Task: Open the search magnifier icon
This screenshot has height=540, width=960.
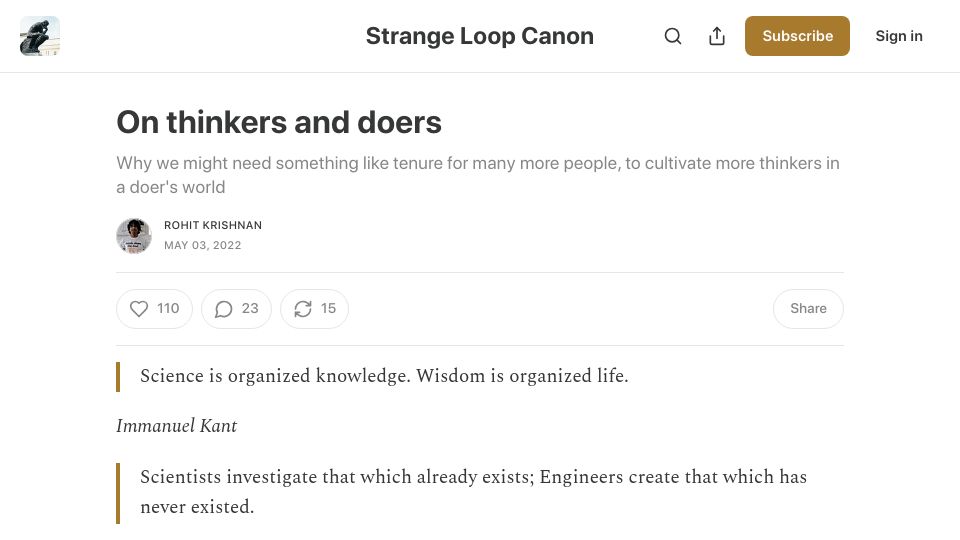Action: coord(673,36)
